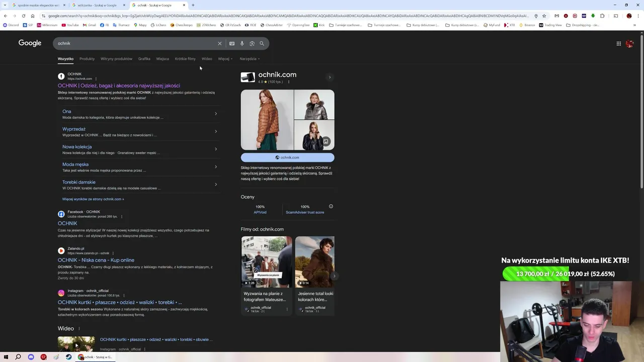
Task: Open the Google apps grid
Action: (x=619, y=44)
